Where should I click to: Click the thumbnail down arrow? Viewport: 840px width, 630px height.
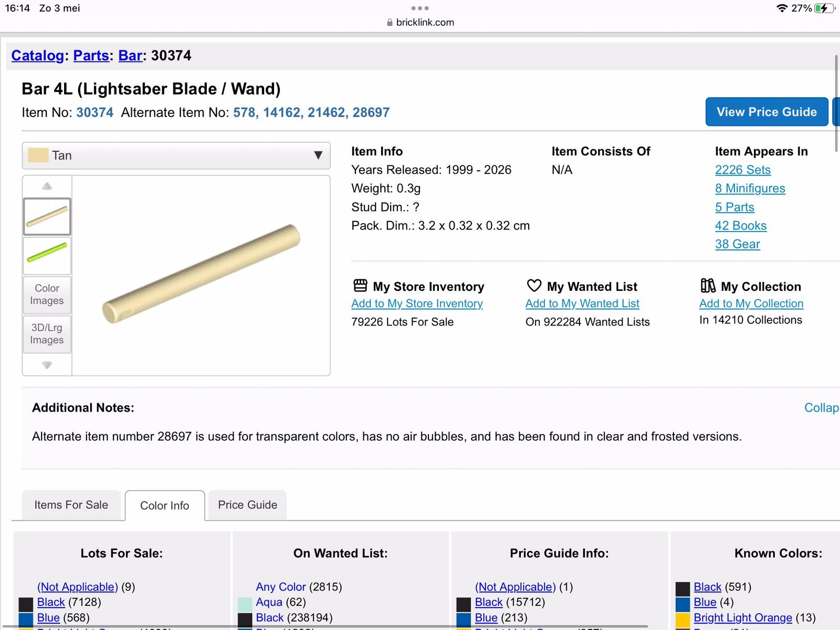tap(47, 365)
